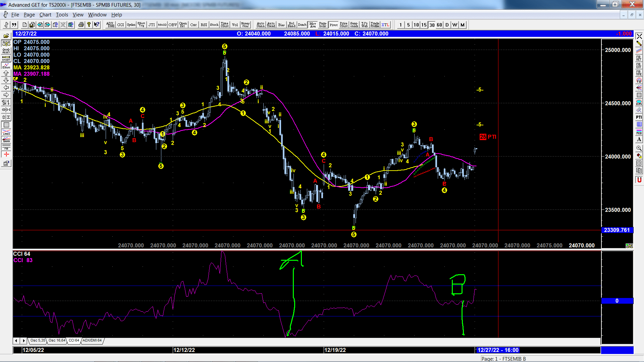Select the zoom magnifier tool in right sidebar

(639, 148)
